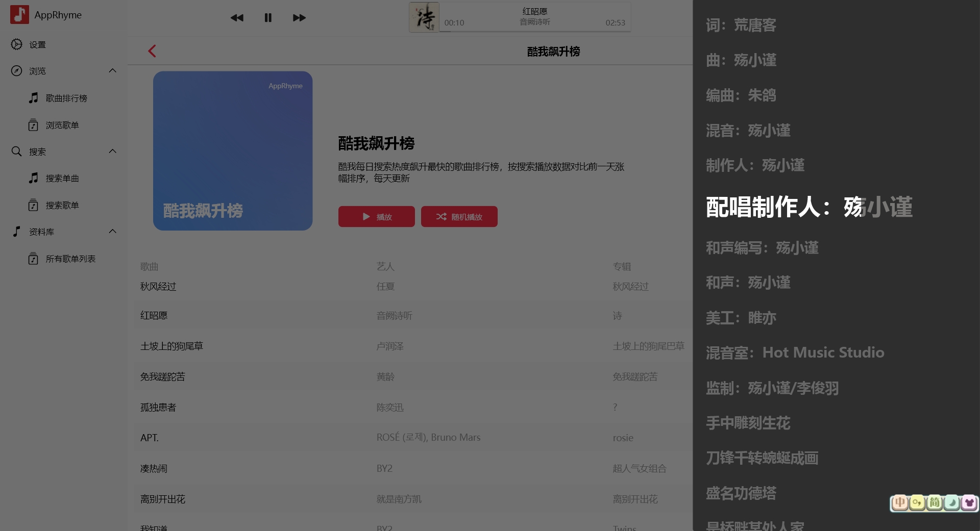Click the search magnifier icon
This screenshot has height=531, width=980.
coord(17,151)
